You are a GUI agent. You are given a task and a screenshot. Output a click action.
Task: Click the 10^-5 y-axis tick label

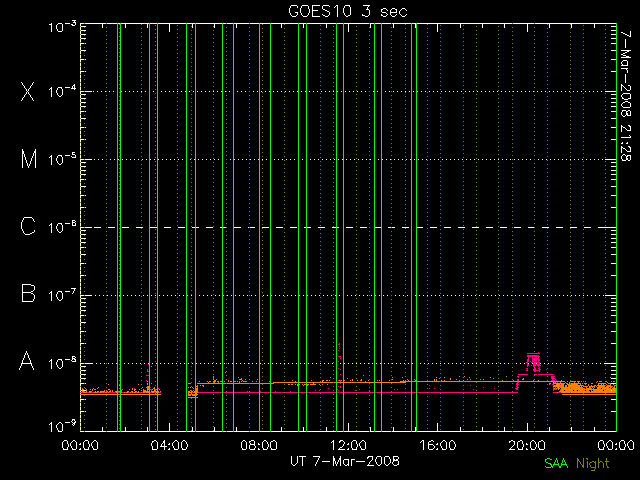62,159
